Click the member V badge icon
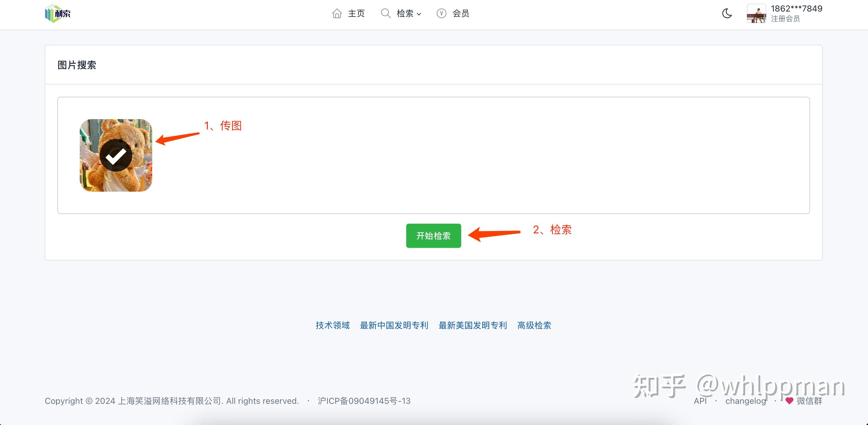868x425 pixels. coord(442,14)
